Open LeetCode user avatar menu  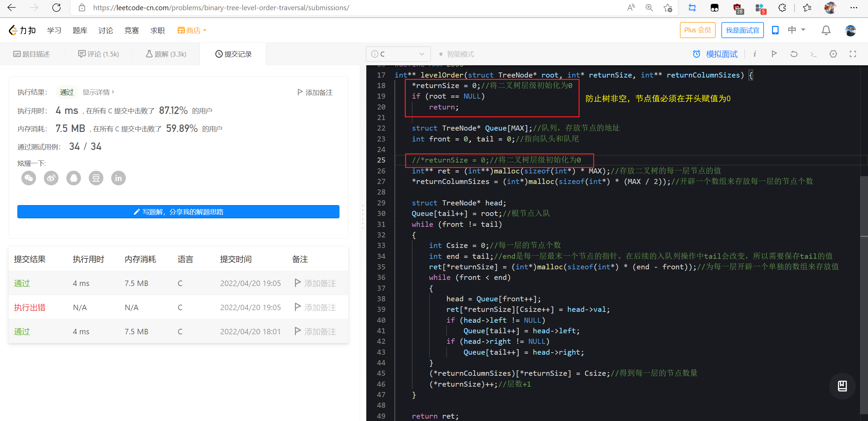(x=850, y=30)
